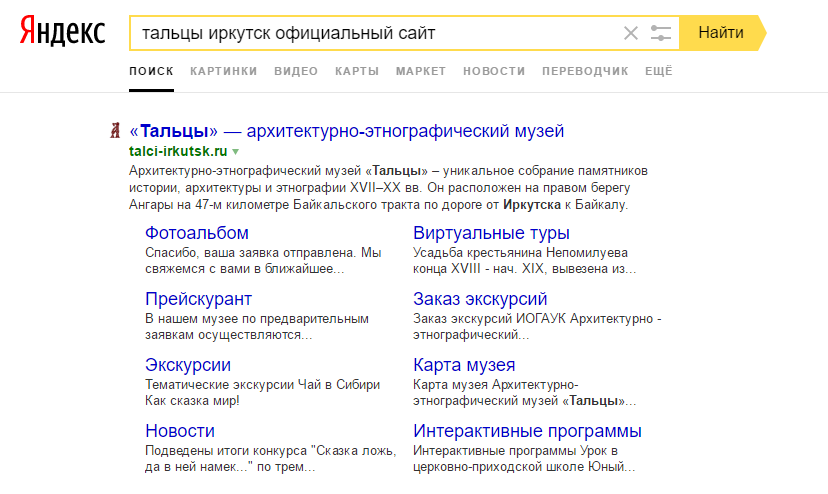Image resolution: width=828 pixels, height=494 pixels.
Task: Click the text 'Интерактивные программы Урок в'
Action: coord(515,451)
